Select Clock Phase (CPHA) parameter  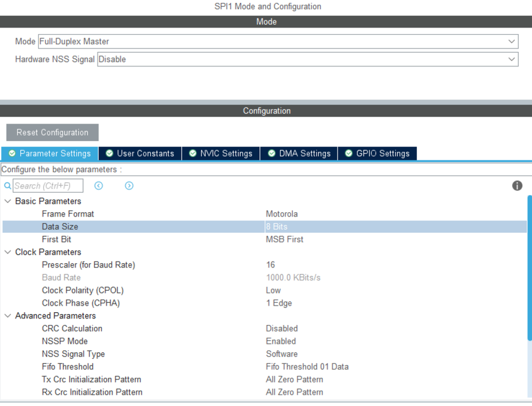pos(81,303)
